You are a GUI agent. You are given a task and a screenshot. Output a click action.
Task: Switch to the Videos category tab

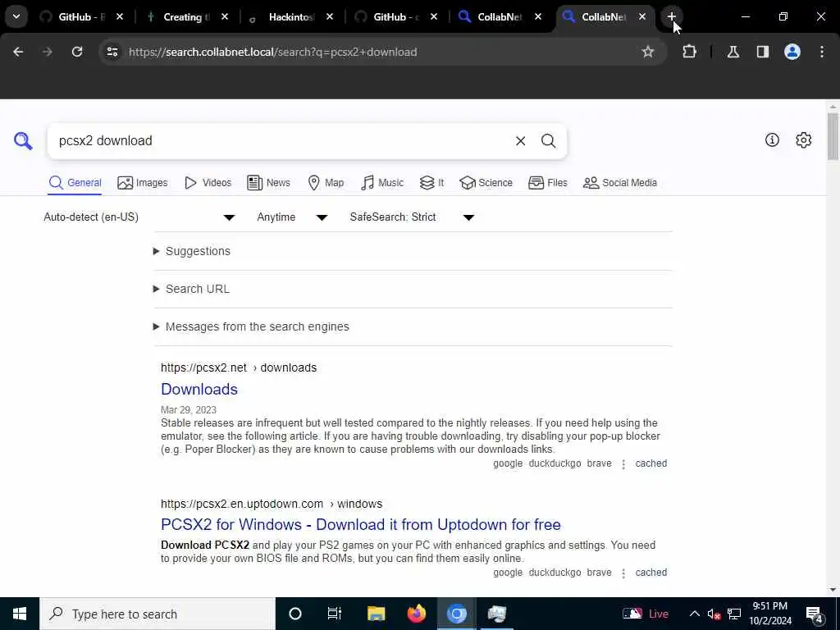[x=208, y=183]
